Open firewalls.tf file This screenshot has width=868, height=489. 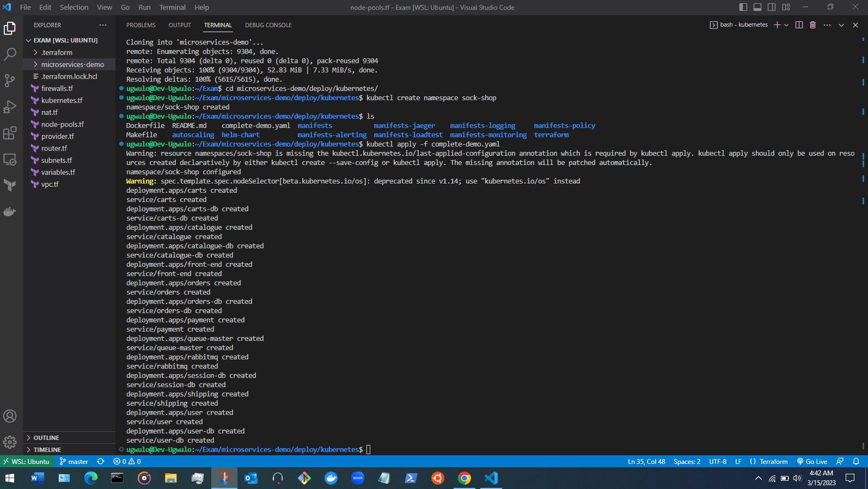click(69, 88)
